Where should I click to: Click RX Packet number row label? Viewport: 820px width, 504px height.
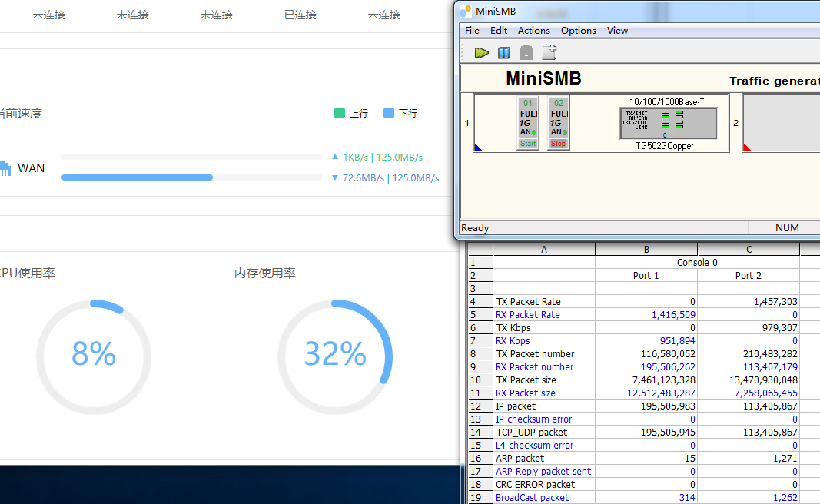click(534, 367)
